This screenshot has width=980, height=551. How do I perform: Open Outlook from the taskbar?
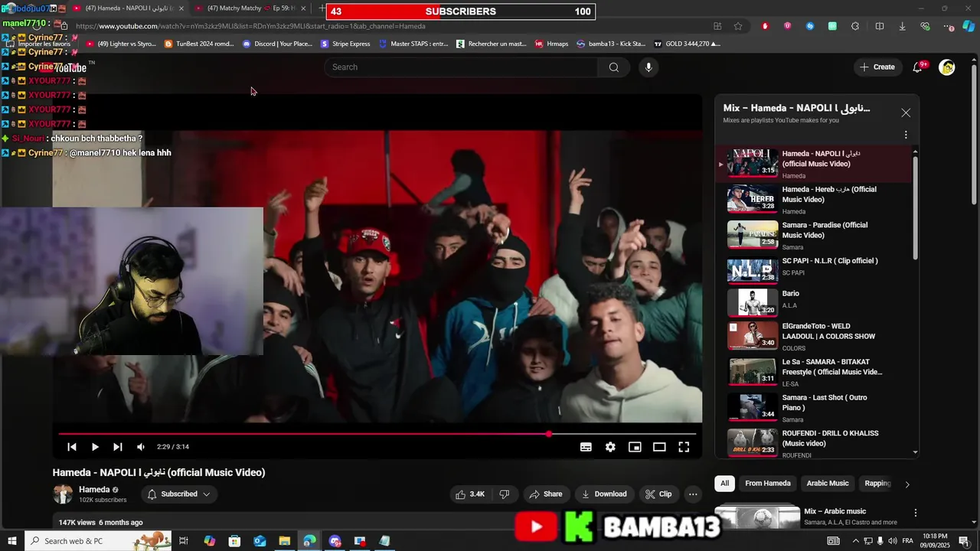[x=260, y=541]
